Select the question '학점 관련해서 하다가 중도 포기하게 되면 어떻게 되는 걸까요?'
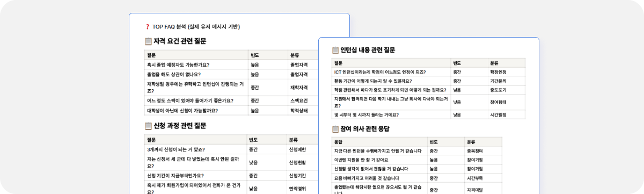Viewport: 644px width, 194px height. (390, 90)
